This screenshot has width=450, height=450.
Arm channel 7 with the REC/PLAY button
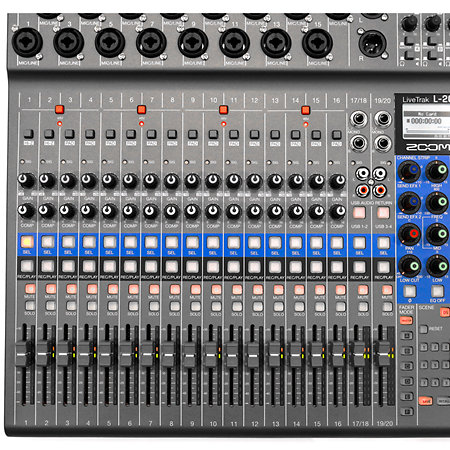click(151, 267)
